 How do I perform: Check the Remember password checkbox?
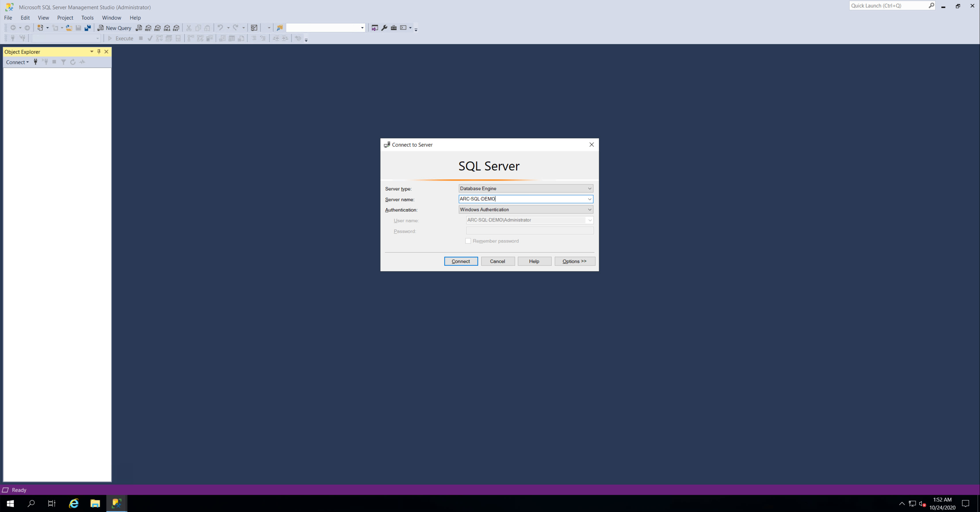coord(468,241)
